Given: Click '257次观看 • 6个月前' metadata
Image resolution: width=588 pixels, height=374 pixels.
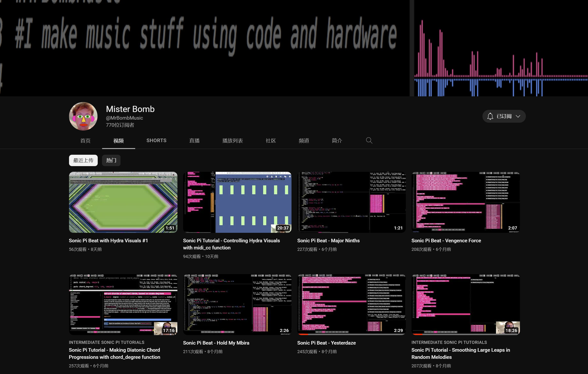Looking at the screenshot, I should click(89, 366).
